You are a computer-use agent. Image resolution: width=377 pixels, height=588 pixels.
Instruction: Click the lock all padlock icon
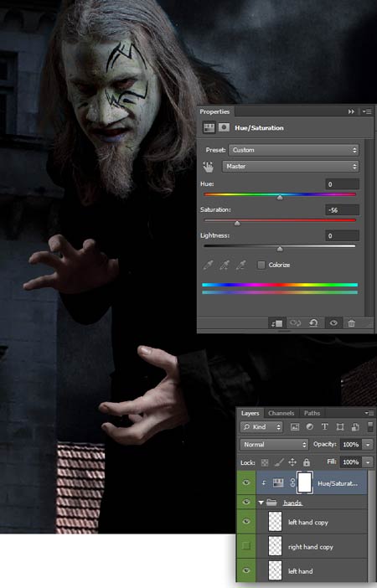(307, 462)
